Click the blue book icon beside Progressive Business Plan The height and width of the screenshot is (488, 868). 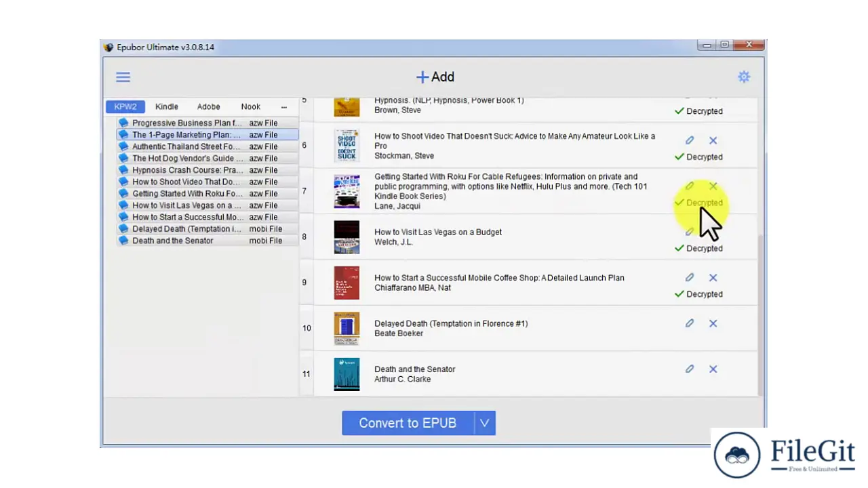click(x=123, y=123)
